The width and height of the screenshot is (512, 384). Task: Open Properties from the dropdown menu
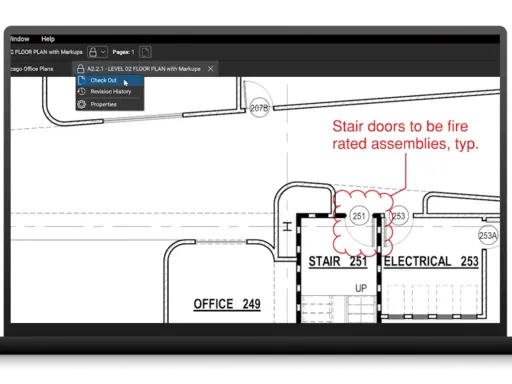[110, 104]
